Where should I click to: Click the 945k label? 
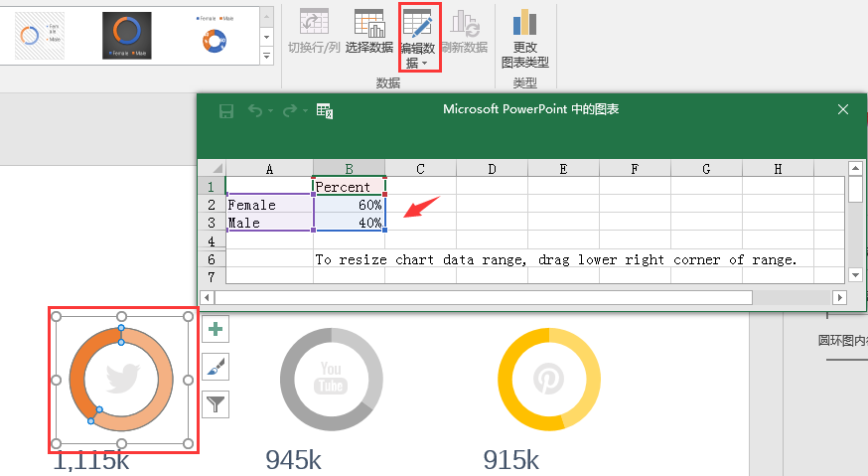[293, 460]
